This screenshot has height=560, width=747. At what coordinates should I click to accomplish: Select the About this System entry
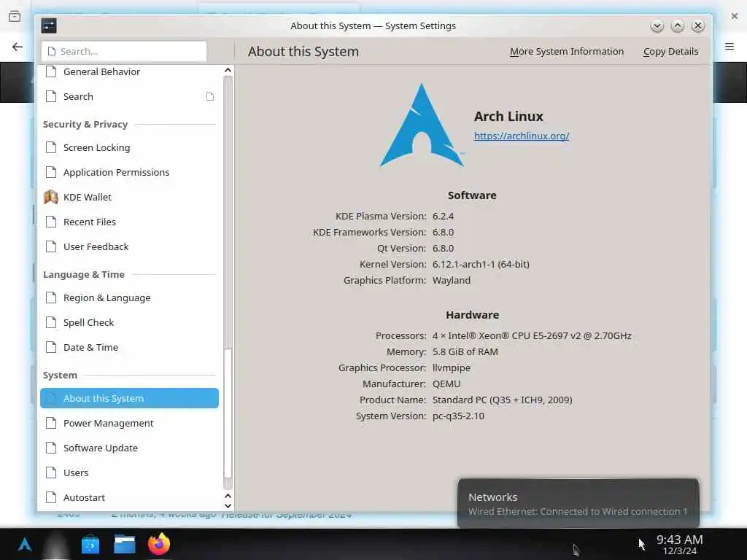pos(130,398)
